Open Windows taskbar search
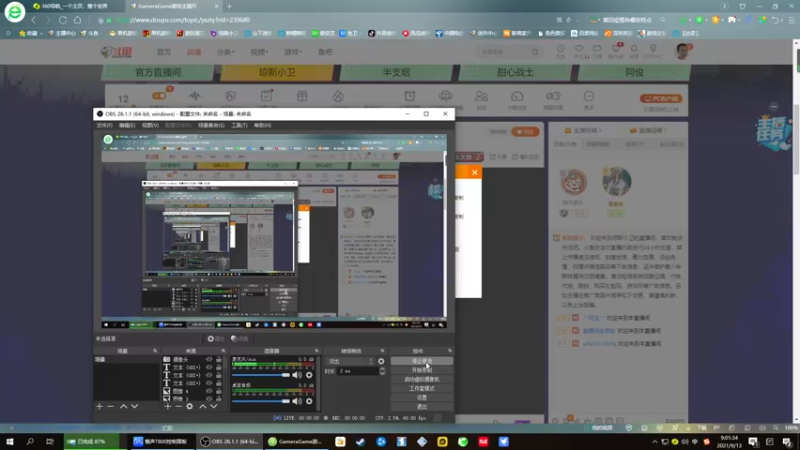The height and width of the screenshot is (450, 800). coord(30,441)
